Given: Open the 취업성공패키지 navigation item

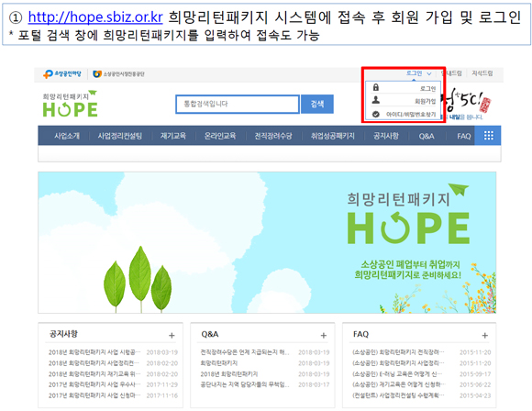Looking at the screenshot, I should [x=332, y=136].
